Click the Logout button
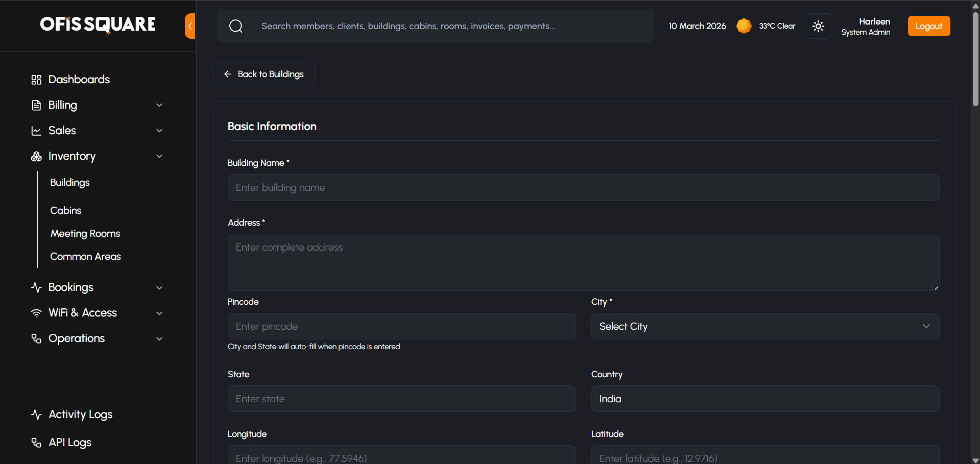 click(x=928, y=26)
